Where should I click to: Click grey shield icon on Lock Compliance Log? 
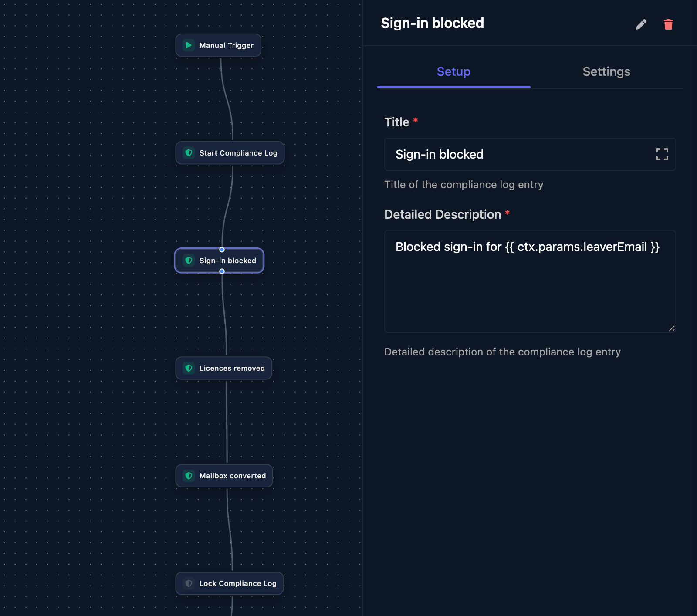189,583
